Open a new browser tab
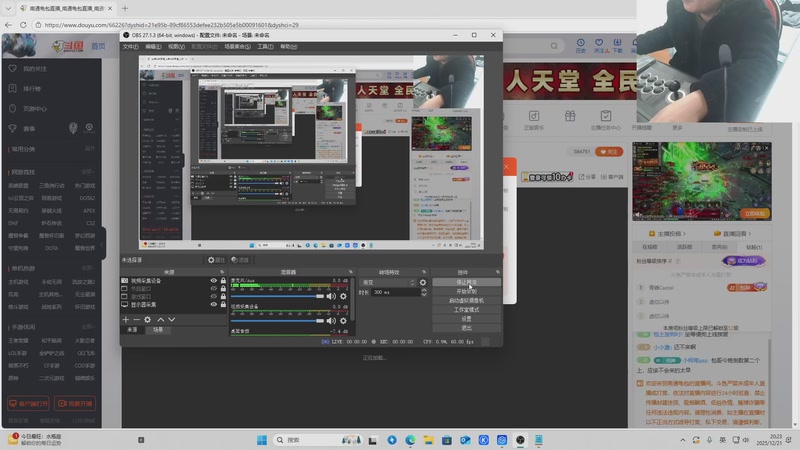Screen dimensions: 800x450 [x=124, y=8]
